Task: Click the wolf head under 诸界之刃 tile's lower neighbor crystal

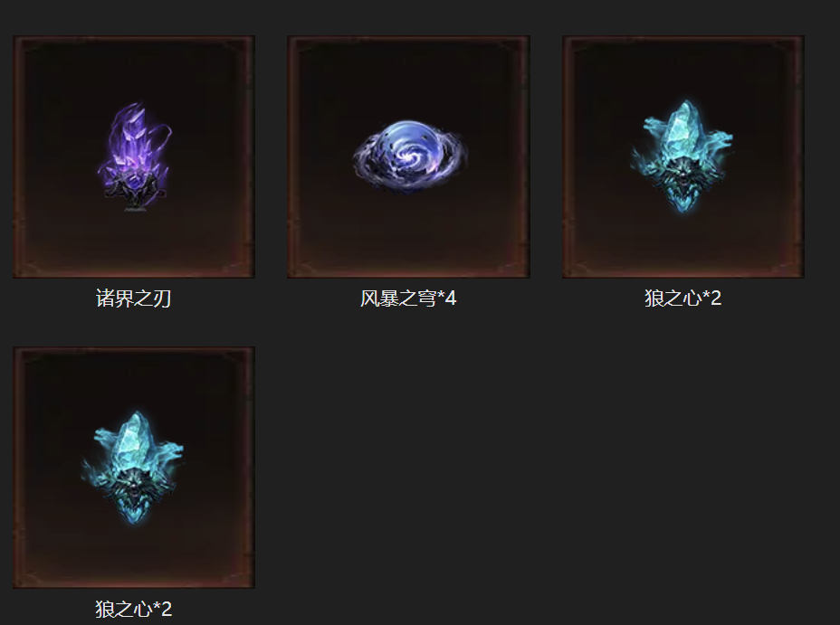Action: coord(133,489)
